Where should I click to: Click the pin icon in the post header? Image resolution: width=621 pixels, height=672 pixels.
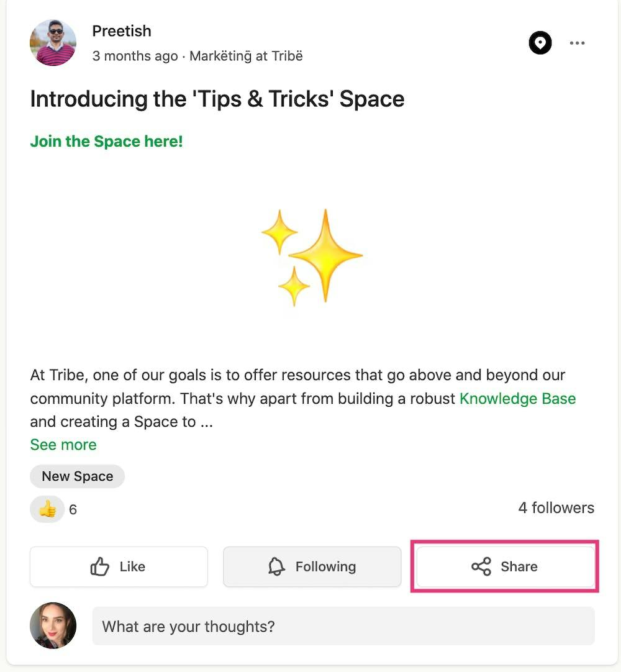pos(540,43)
